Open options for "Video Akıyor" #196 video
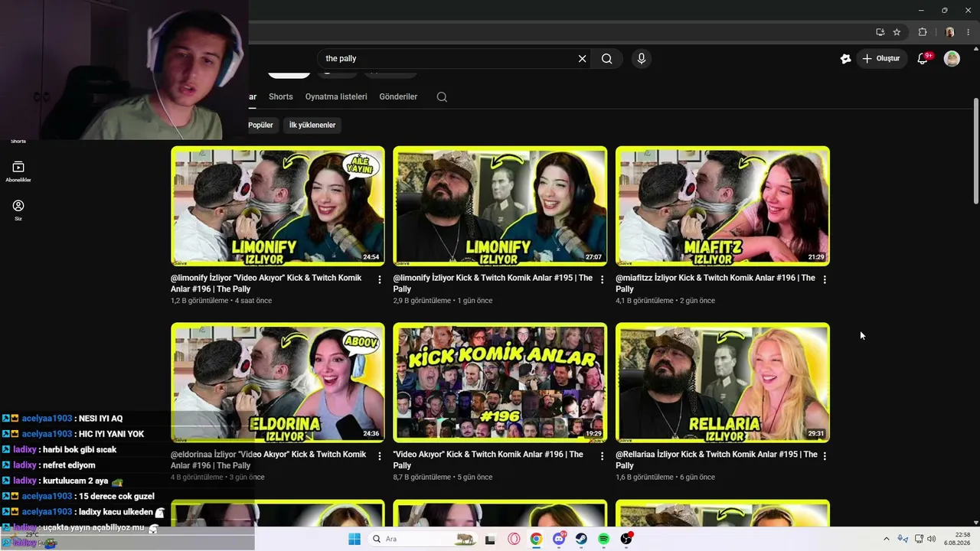 tap(602, 456)
